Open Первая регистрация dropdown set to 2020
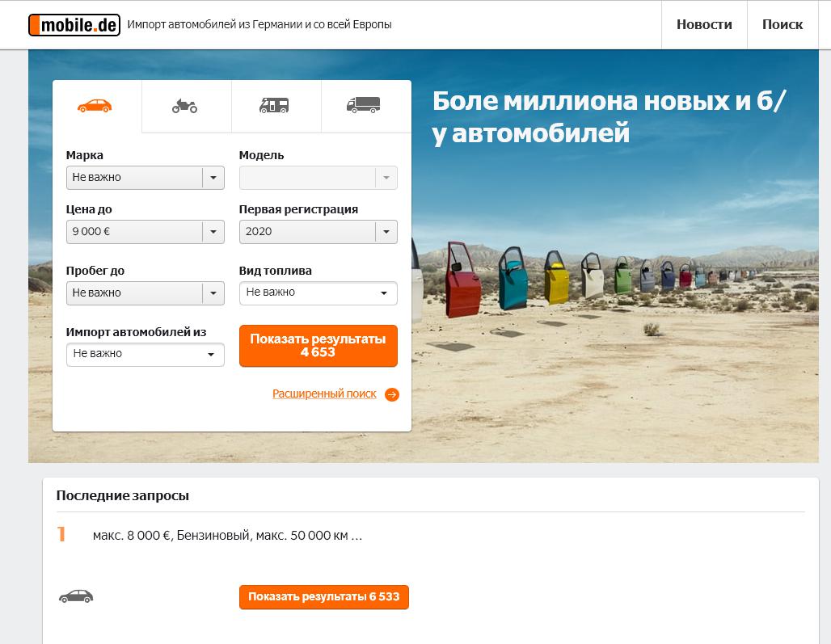 (318, 232)
